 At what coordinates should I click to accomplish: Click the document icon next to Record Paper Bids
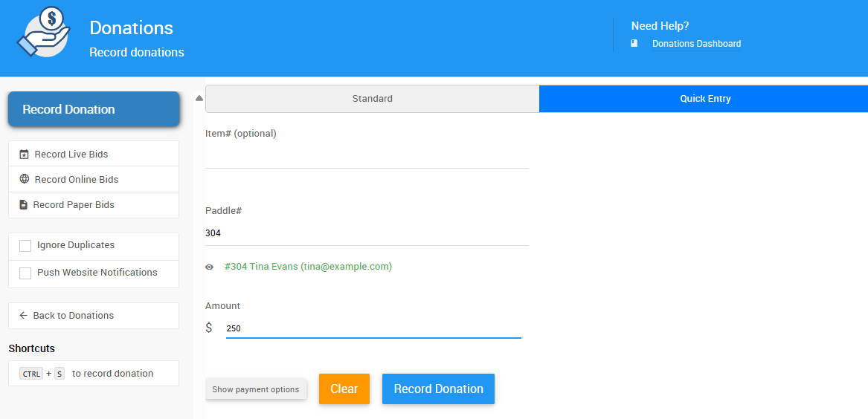click(23, 204)
